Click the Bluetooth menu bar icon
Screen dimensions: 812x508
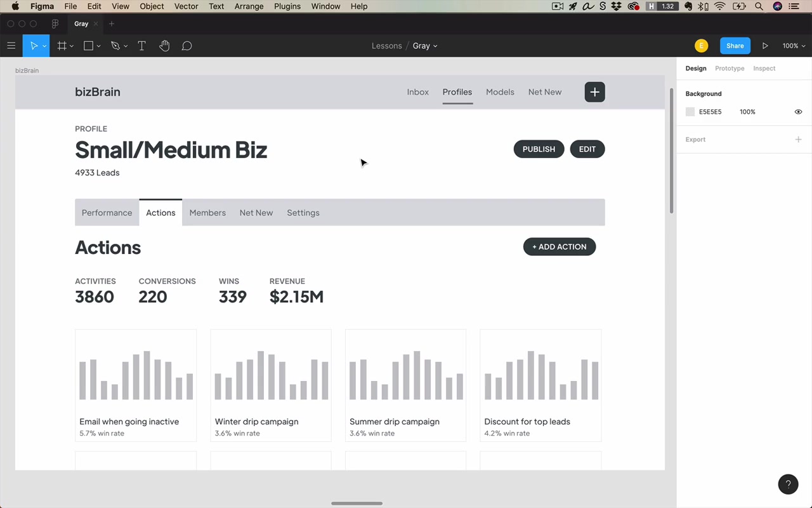pyautogui.click(x=703, y=6)
